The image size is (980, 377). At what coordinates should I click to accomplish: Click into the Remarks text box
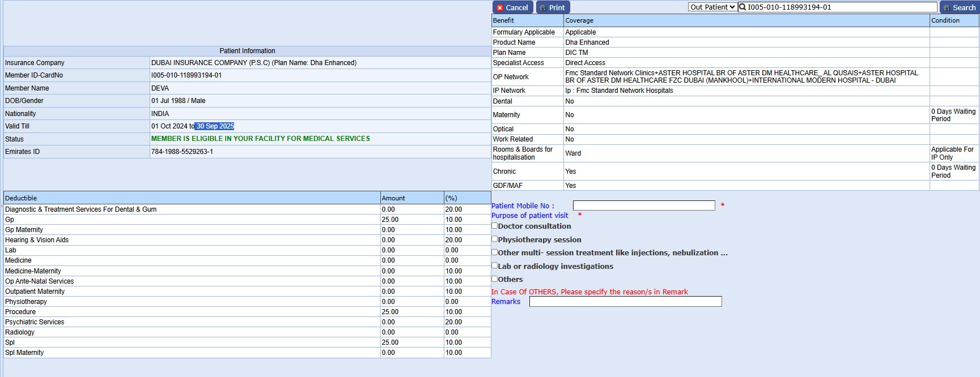625,302
